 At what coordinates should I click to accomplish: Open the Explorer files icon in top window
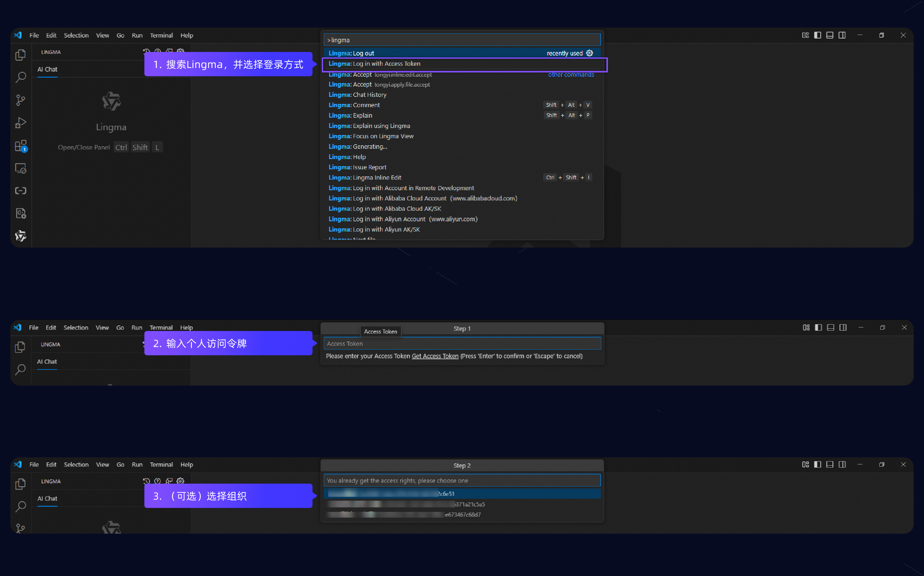pos(21,55)
